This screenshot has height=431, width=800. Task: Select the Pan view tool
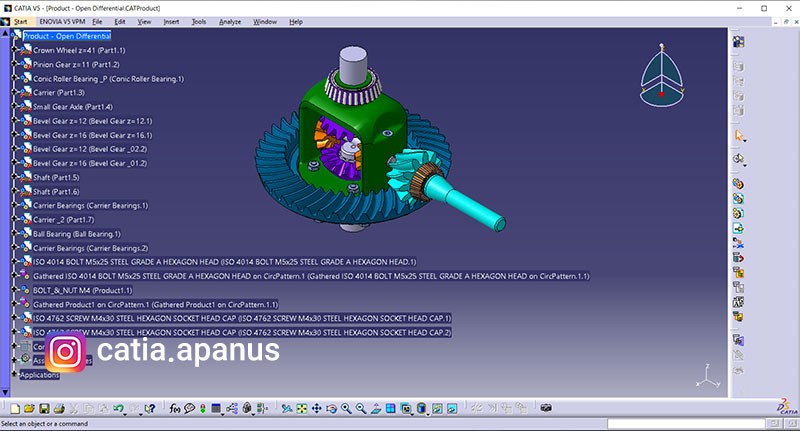pyautogui.click(x=316, y=409)
